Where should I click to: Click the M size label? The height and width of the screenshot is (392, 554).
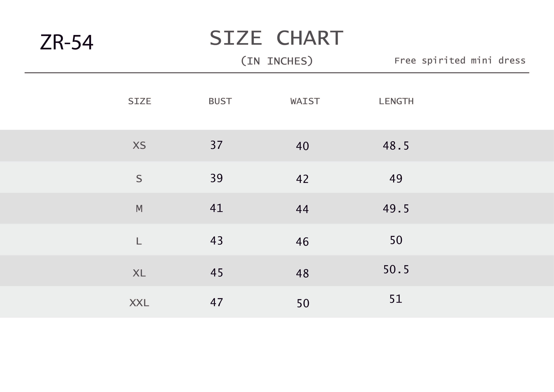[x=139, y=209]
